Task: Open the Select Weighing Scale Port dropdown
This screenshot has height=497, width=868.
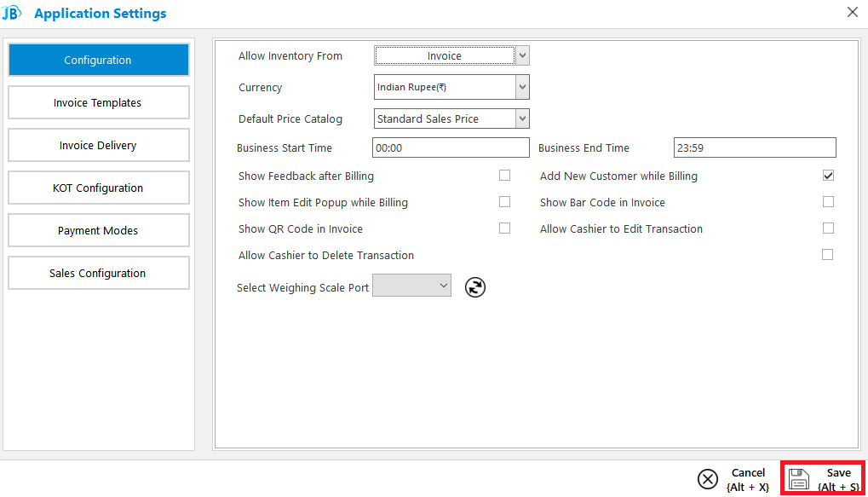Action: tap(412, 286)
